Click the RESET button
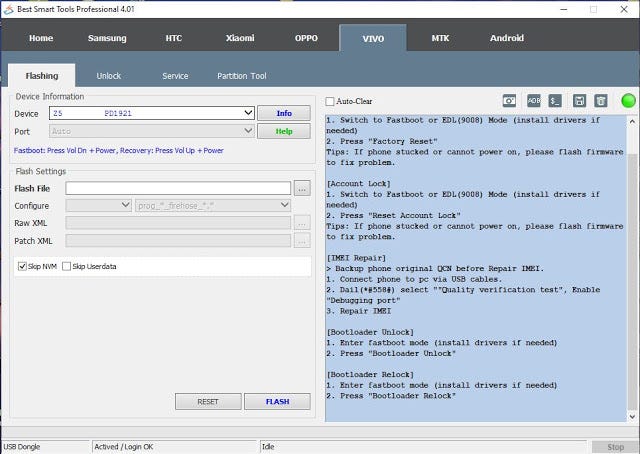 pyautogui.click(x=208, y=402)
